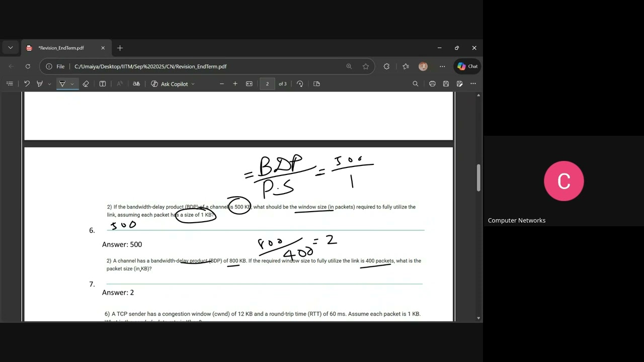Click the zoom magnifier in address bar
The height and width of the screenshot is (362, 644).
point(349,66)
